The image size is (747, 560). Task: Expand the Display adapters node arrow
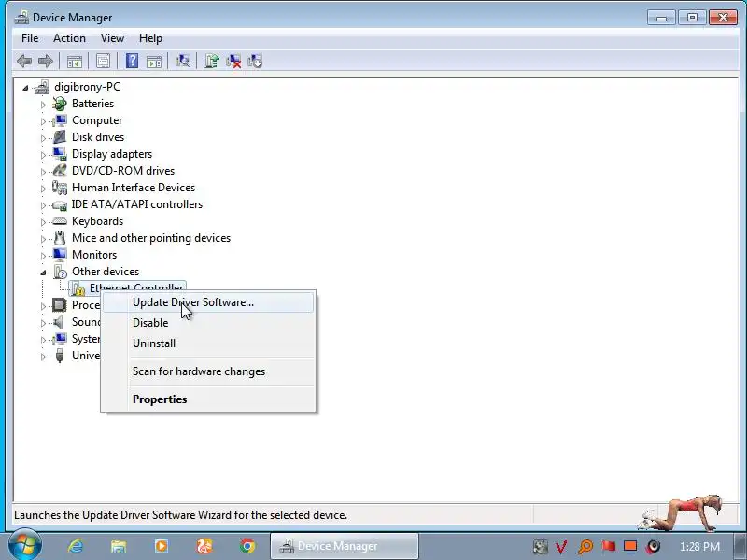(x=43, y=155)
